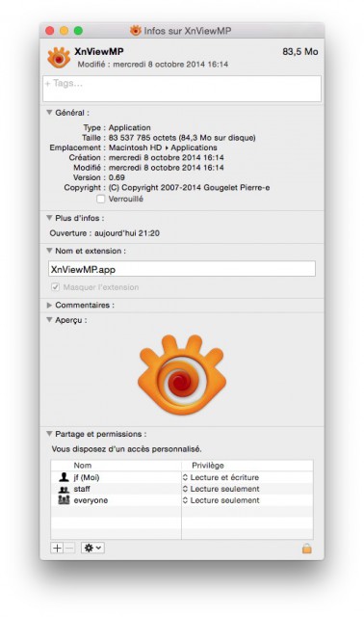Change staff privilege from Lecture seulement

[221, 489]
